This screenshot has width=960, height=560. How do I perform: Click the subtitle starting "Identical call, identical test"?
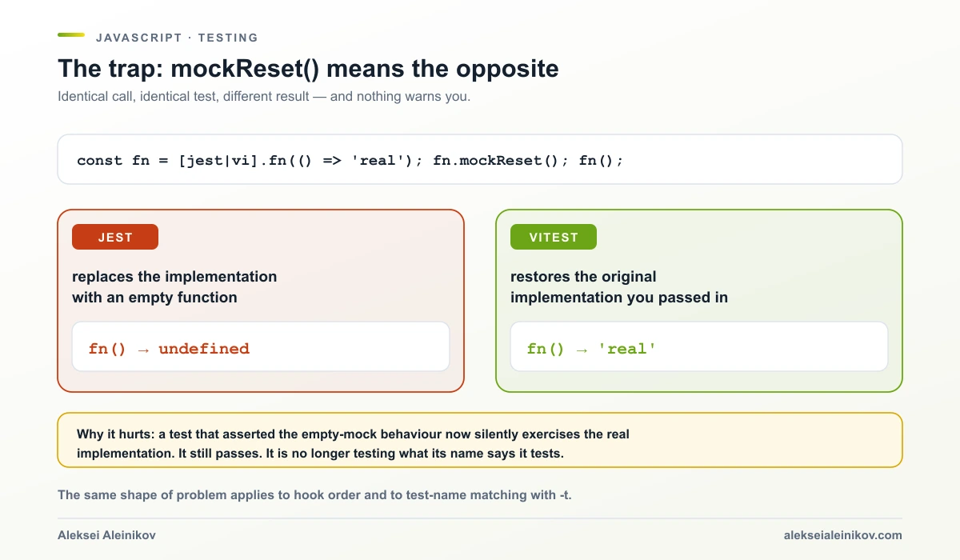(x=264, y=97)
